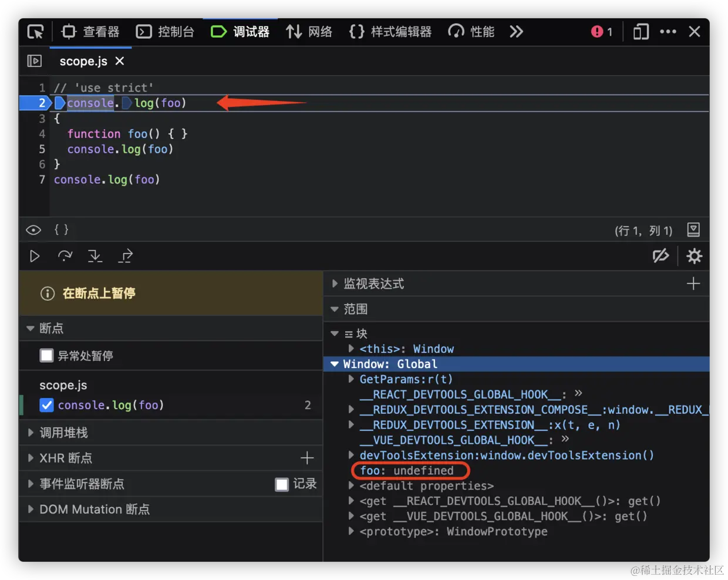The height and width of the screenshot is (580, 728).
Task: Activate the element picker tool
Action: click(x=35, y=32)
